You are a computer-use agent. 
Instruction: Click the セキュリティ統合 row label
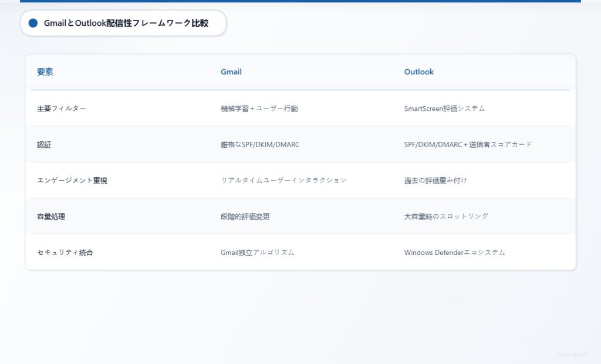pos(65,252)
